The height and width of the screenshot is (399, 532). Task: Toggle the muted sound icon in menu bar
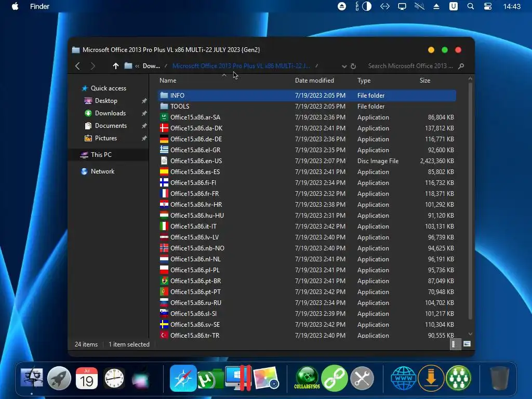(419, 6)
